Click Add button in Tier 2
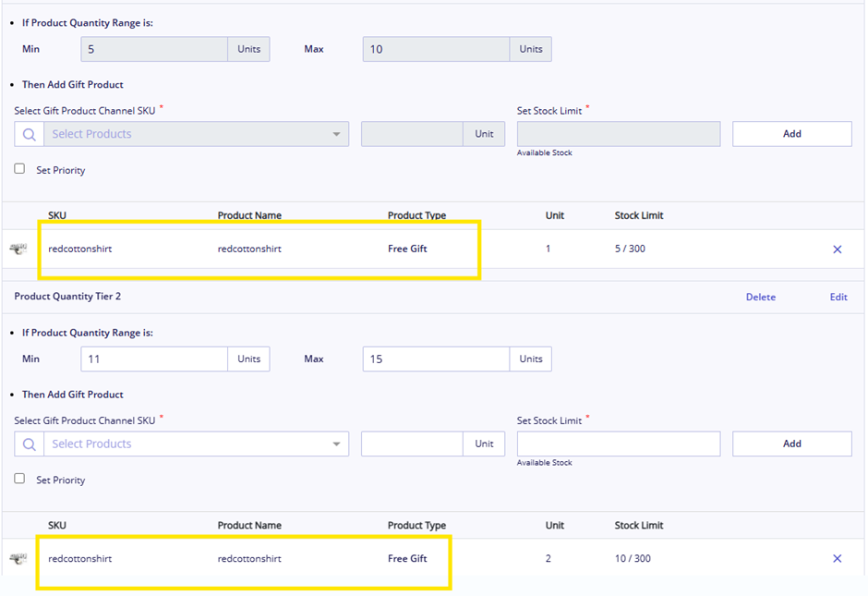 click(x=792, y=444)
